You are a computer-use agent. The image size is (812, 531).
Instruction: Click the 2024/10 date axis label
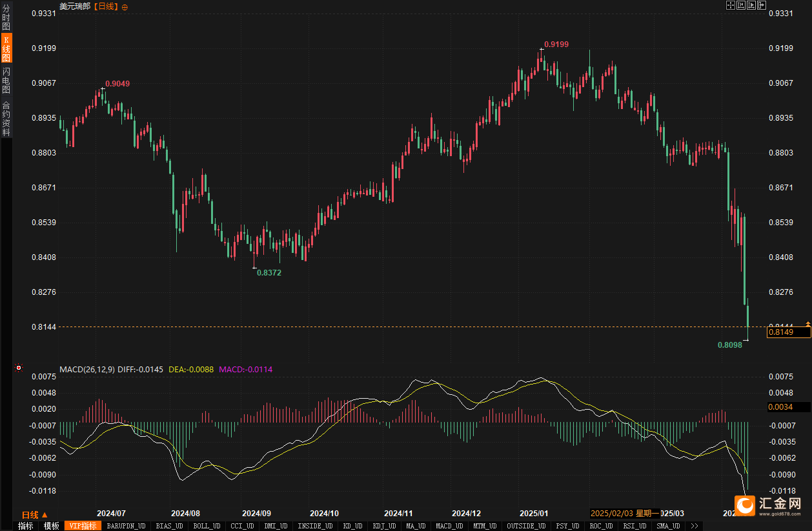pos(324,514)
